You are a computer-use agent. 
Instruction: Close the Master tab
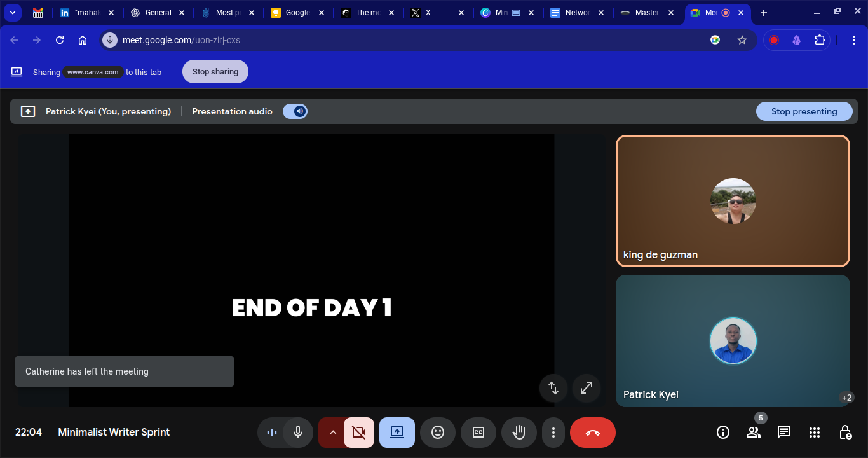click(x=671, y=13)
